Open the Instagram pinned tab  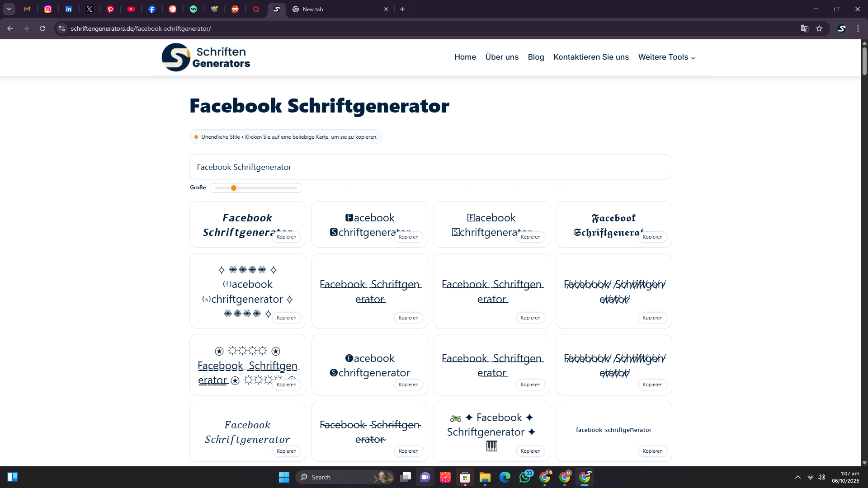point(48,9)
